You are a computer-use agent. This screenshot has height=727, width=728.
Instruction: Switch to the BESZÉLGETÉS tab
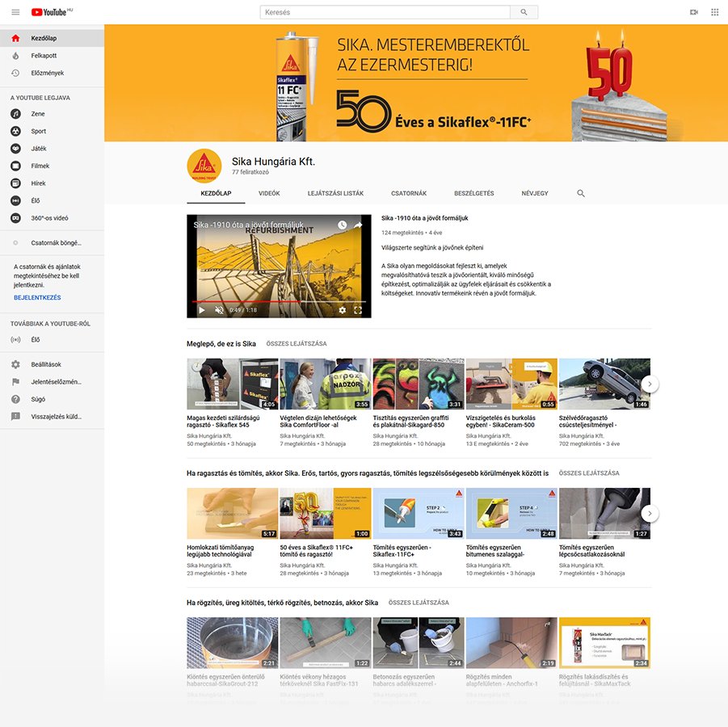tap(474, 193)
